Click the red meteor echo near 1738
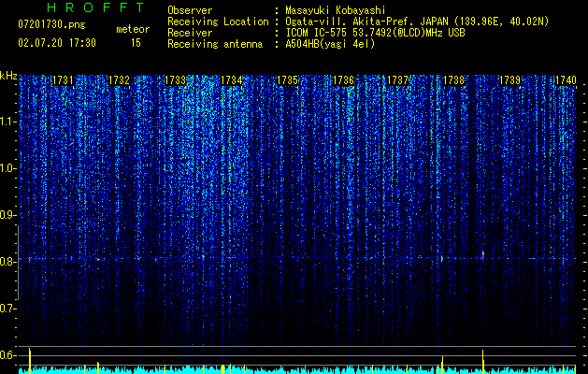 point(442,258)
